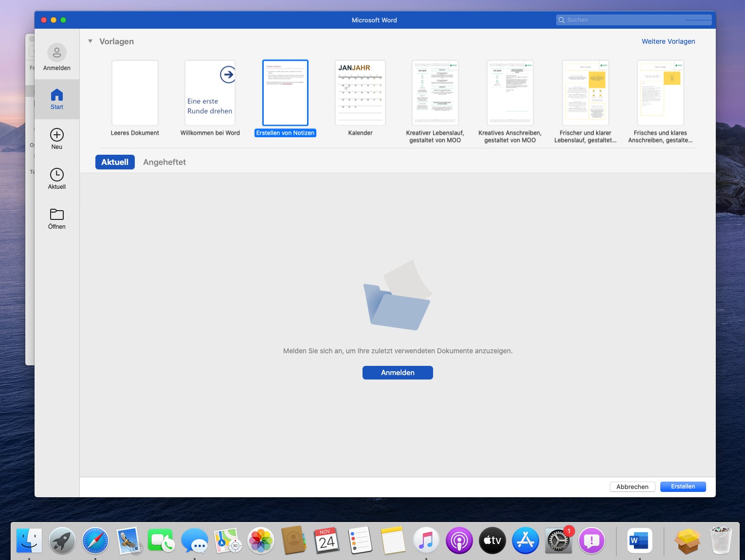
Task: Click inside the Suchen search field
Action: [x=633, y=20]
